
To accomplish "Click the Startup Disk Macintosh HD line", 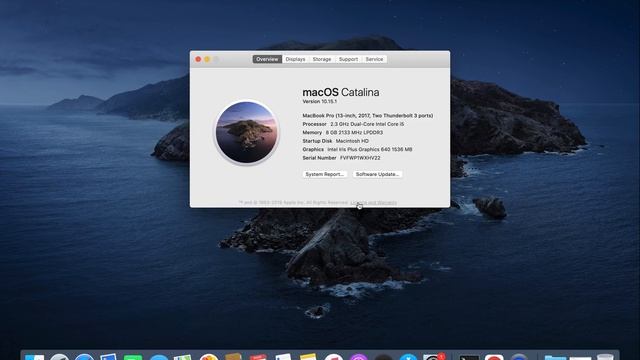I will 336,141.
